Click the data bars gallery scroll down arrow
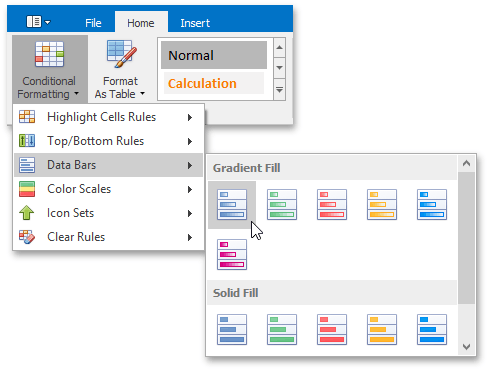 tap(466, 347)
